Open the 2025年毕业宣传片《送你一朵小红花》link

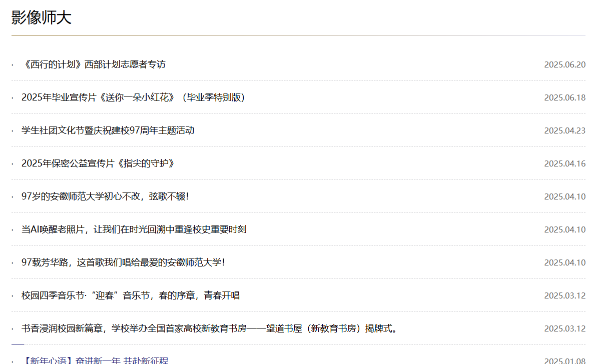133,97
